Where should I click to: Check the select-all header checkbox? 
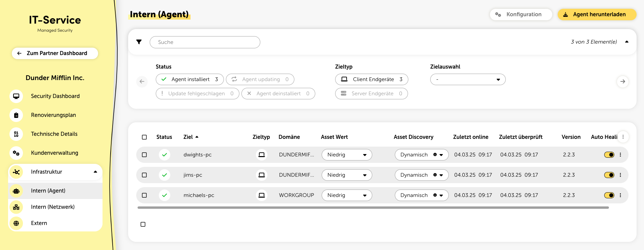(144, 137)
